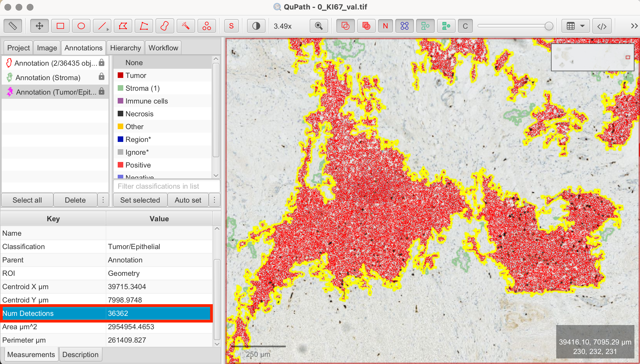This screenshot has width=640, height=364.
Task: Select the Wand tool
Action: click(x=186, y=26)
